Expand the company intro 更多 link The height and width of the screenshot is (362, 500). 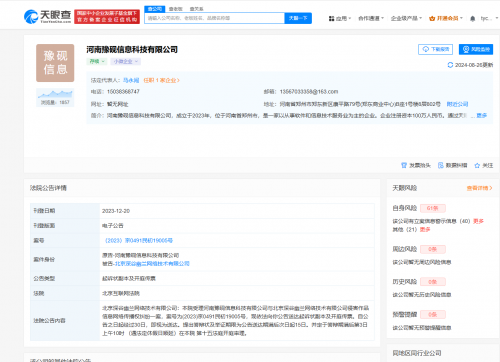tap(482, 115)
